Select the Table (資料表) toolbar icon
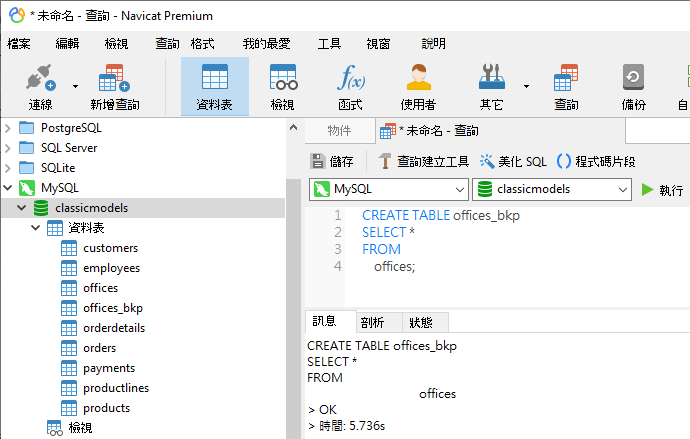 pos(215,86)
